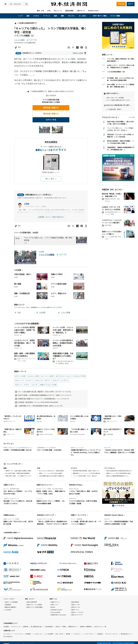Click Facebook icon above the series list

click(82, 226)
